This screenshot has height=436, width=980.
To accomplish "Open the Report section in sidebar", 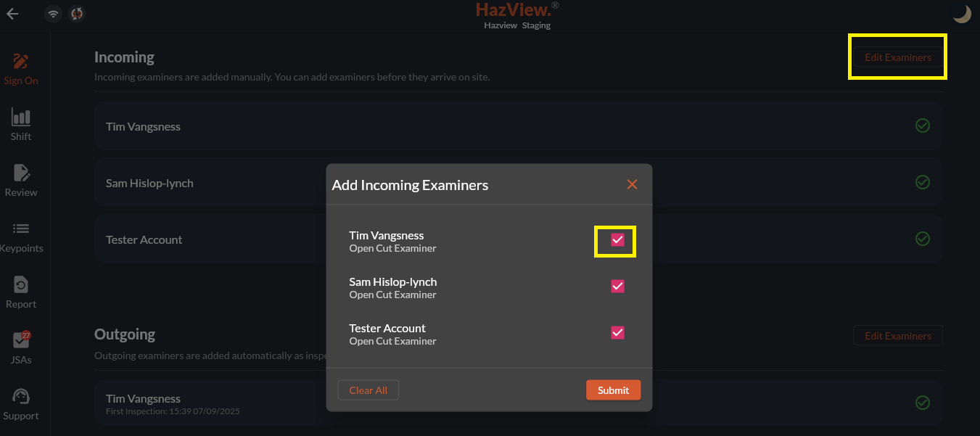I will point(21,292).
